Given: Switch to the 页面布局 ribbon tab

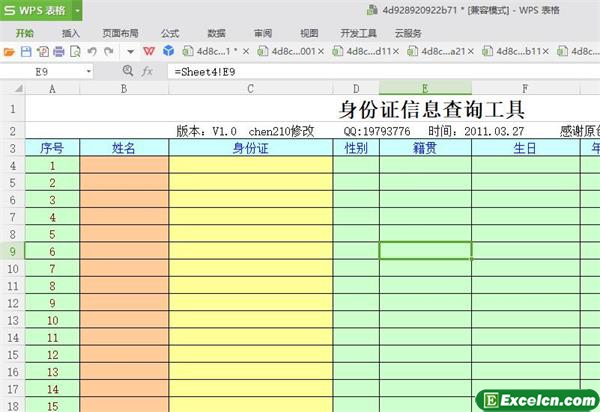Looking at the screenshot, I should [x=119, y=32].
